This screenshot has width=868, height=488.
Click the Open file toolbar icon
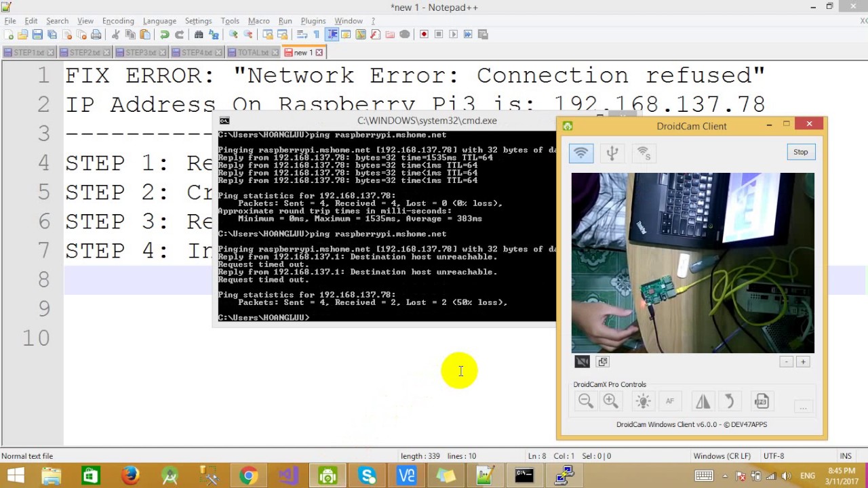coord(22,34)
